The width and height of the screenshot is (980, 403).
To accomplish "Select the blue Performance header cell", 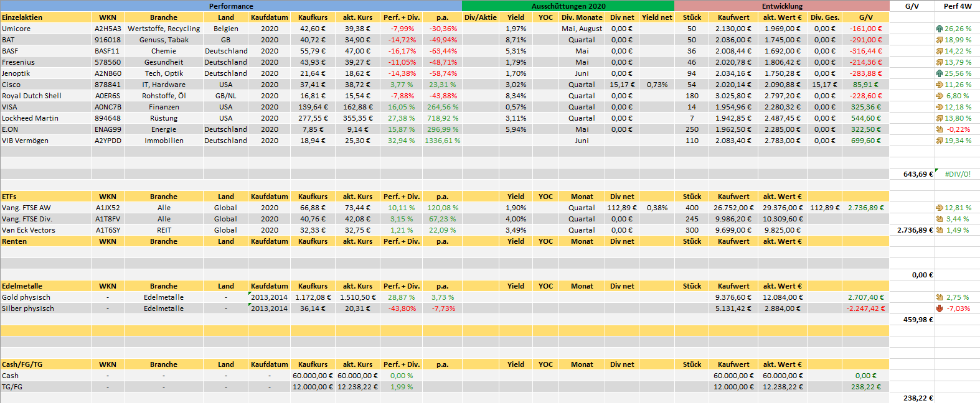I will 231,6.
